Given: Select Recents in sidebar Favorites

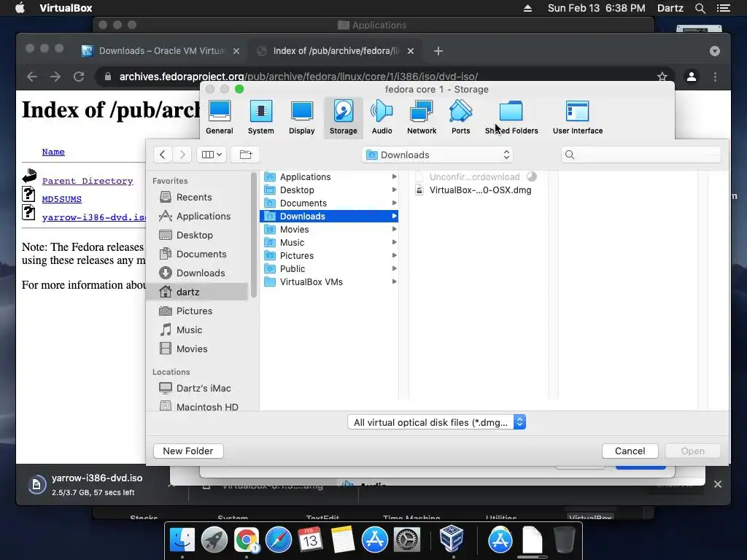Looking at the screenshot, I should [x=197, y=197].
